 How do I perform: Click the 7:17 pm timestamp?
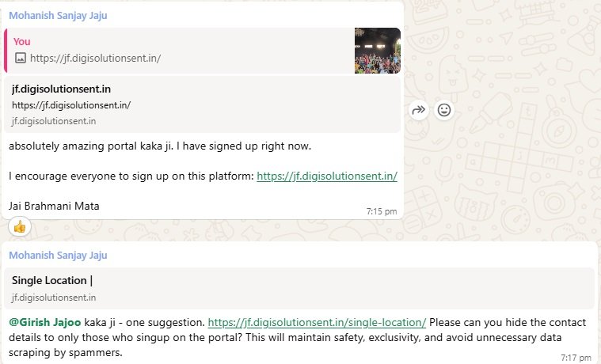pyautogui.click(x=575, y=358)
